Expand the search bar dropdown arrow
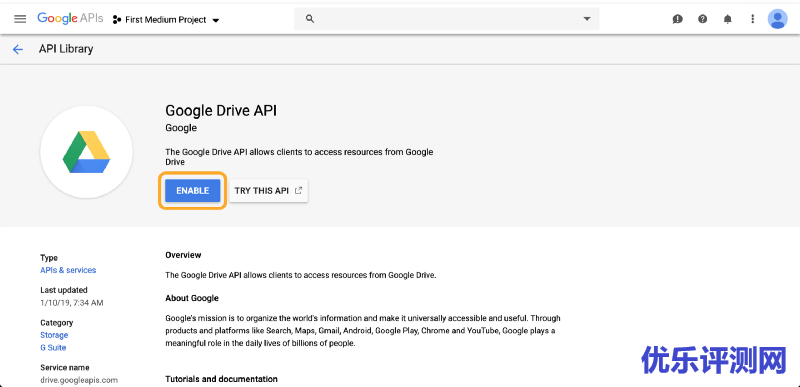 click(587, 19)
